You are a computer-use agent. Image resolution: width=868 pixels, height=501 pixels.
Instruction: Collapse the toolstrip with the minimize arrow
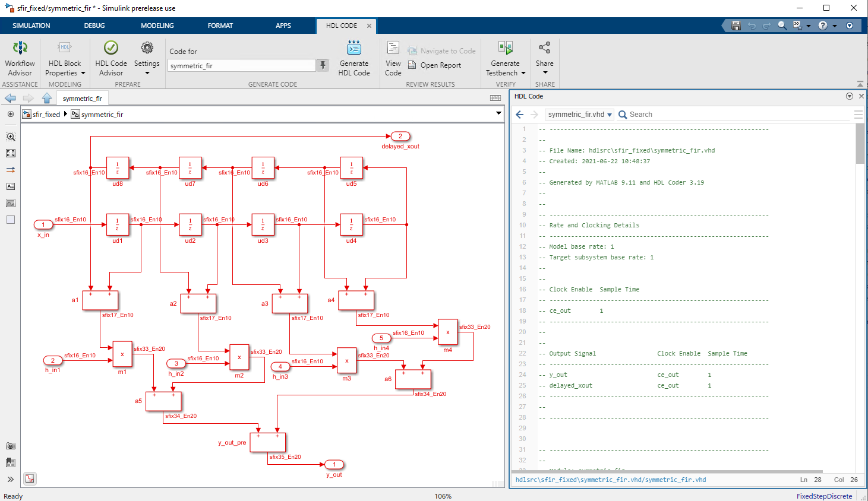861,83
